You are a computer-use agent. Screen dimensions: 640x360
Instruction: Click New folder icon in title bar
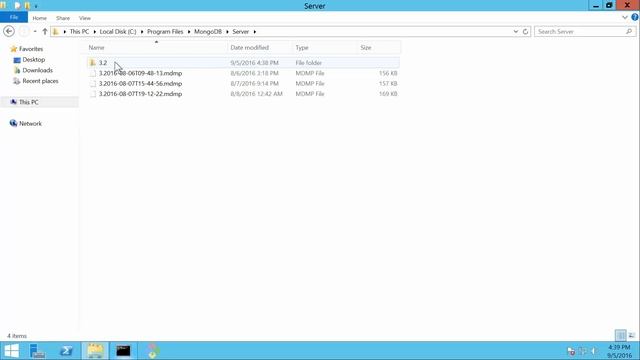tap(27, 6)
